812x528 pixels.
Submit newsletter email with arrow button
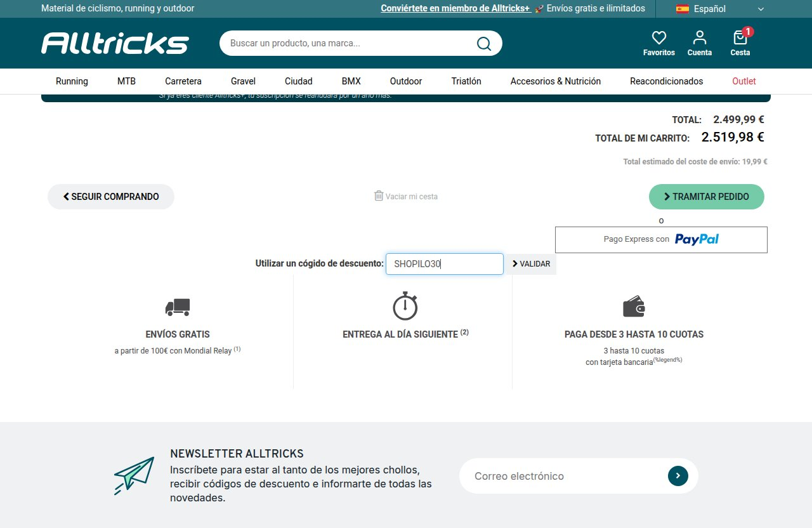pyautogui.click(x=678, y=475)
